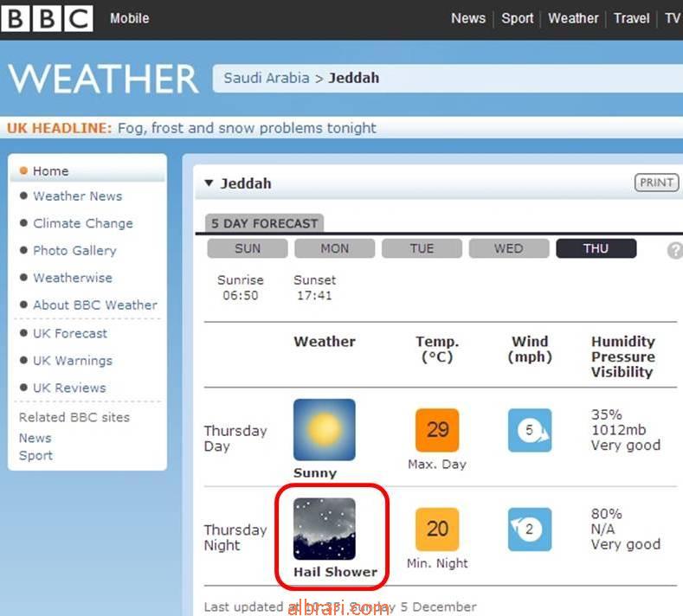
Task: Click the Sunrise 06:50 text
Action: point(241,287)
